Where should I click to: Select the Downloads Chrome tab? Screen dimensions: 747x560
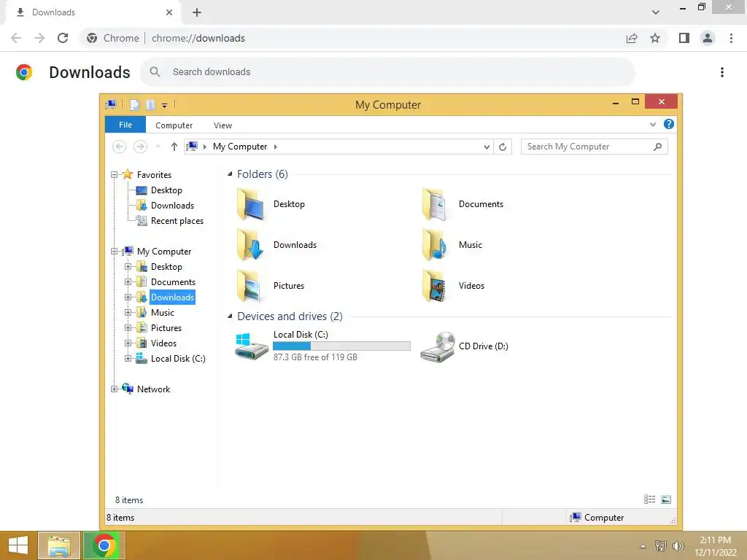94,12
